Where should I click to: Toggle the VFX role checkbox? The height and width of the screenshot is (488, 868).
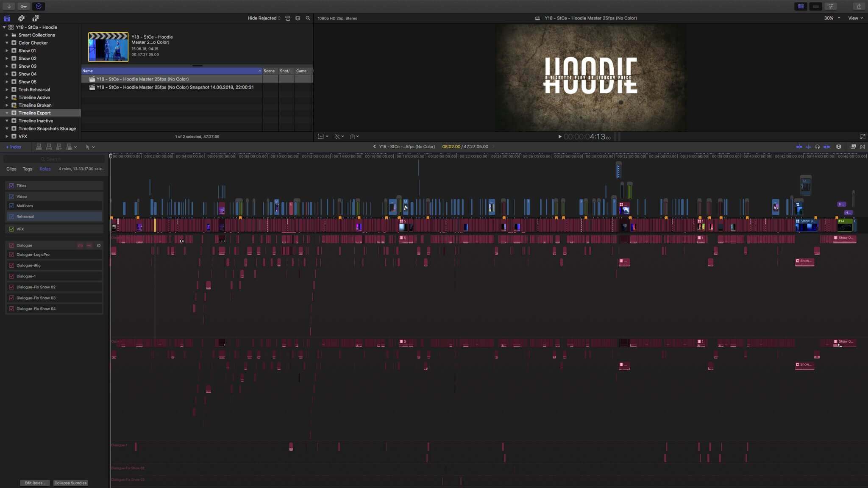click(x=11, y=229)
